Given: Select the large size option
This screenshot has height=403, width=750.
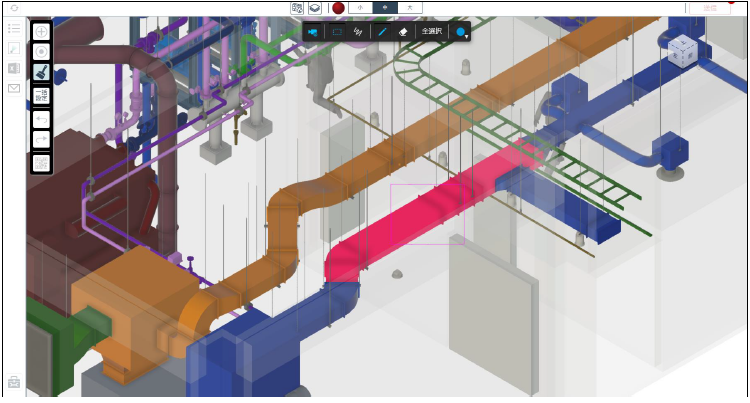Looking at the screenshot, I should (410, 7).
